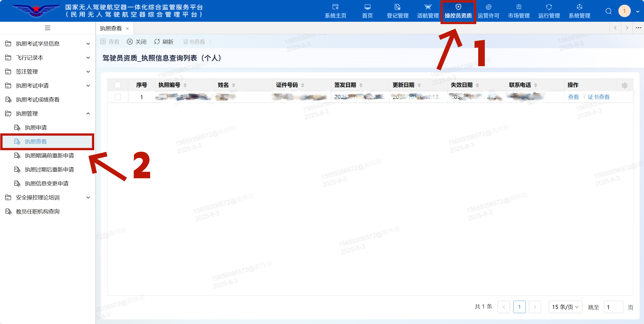Select 执照期满前重新申请 menu item
This screenshot has width=644, height=324.
pos(49,155)
